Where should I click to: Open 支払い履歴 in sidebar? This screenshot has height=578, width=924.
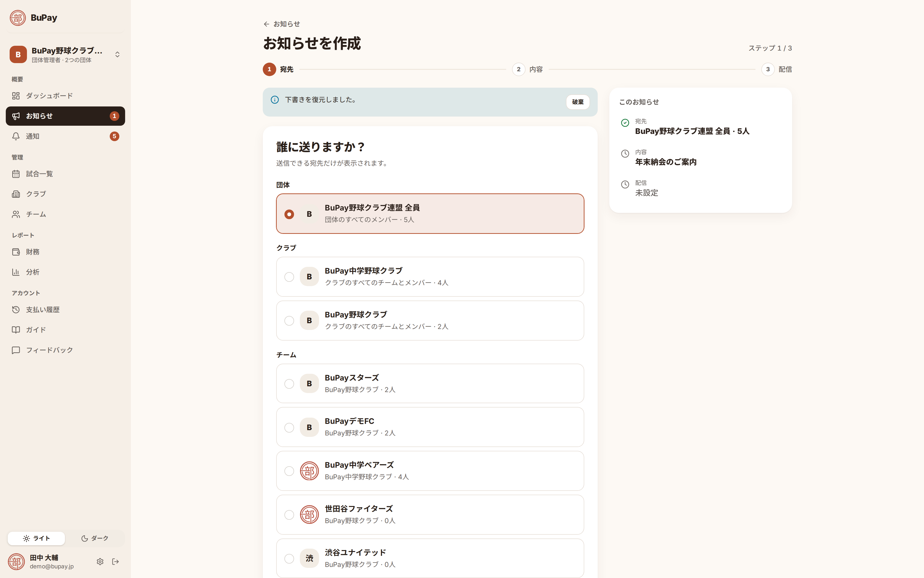pyautogui.click(x=65, y=310)
